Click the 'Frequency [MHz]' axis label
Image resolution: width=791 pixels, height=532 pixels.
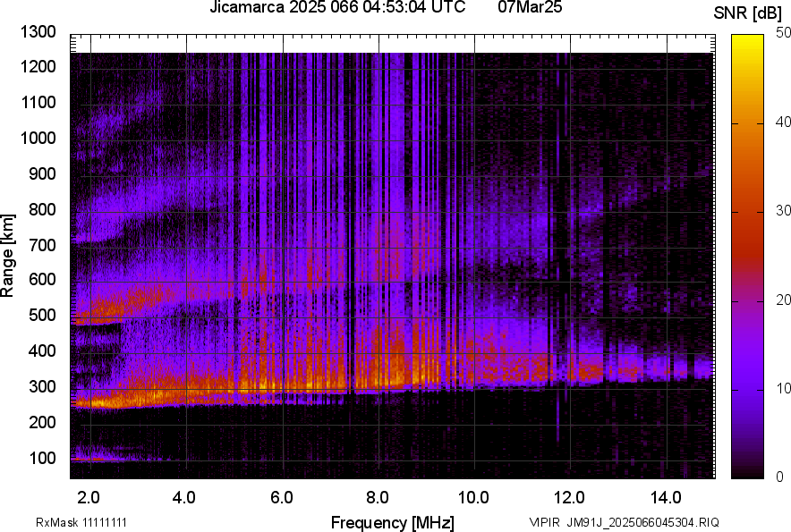coord(392,522)
